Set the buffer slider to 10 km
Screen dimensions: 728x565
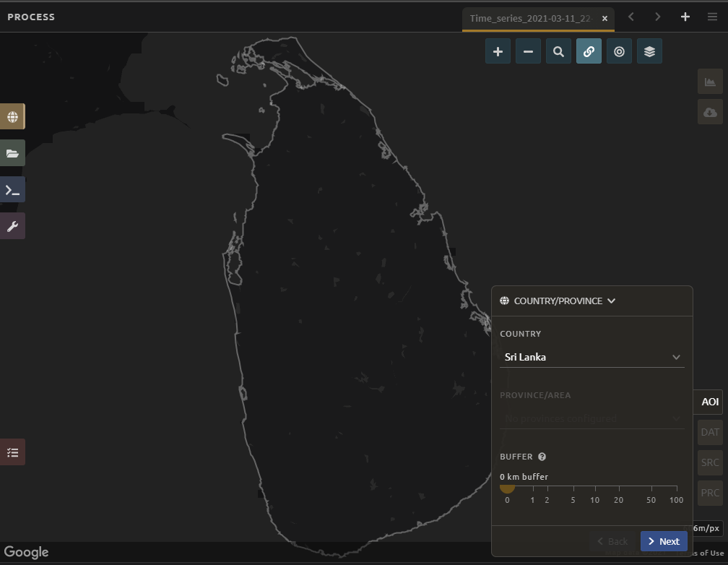tap(595, 487)
